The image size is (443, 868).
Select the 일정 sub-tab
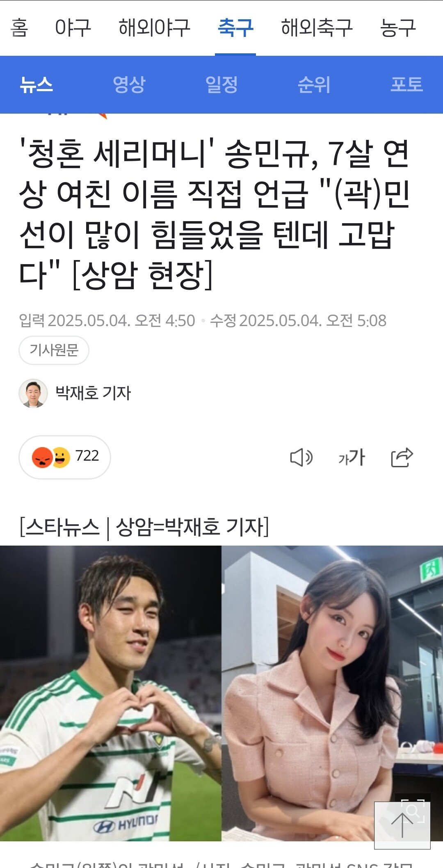[x=221, y=85]
